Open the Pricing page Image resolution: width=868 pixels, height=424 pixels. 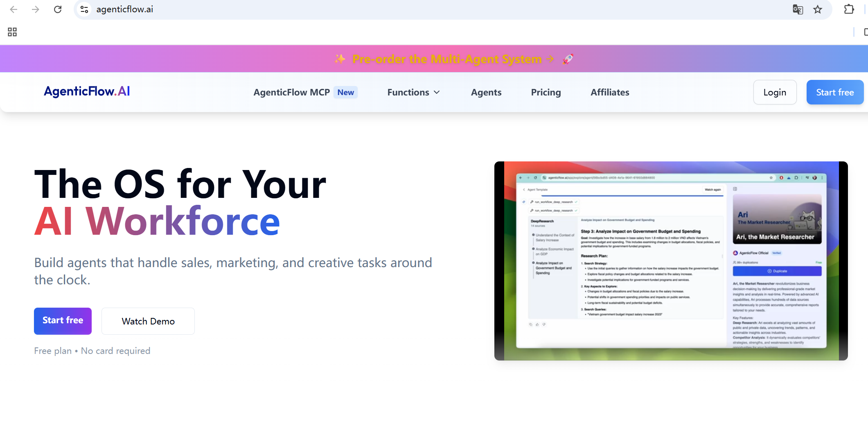coord(546,92)
